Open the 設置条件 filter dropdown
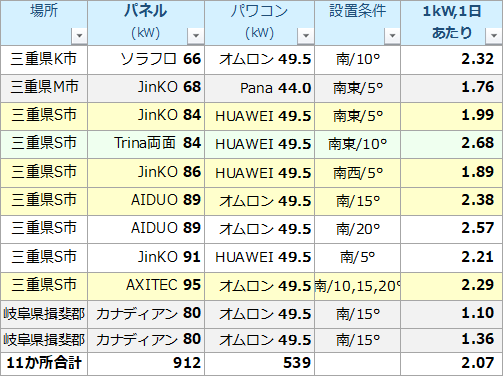The image size is (504, 377). pos(392,35)
